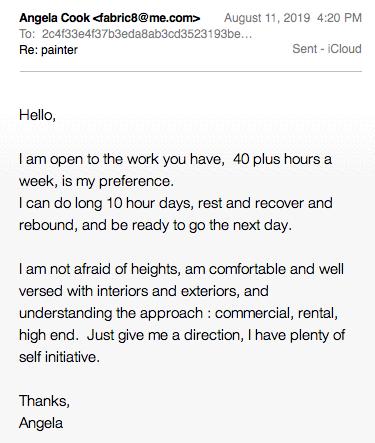375x443 pixels.
Task: Click the "Re: painter" subject line
Action: tap(48, 50)
